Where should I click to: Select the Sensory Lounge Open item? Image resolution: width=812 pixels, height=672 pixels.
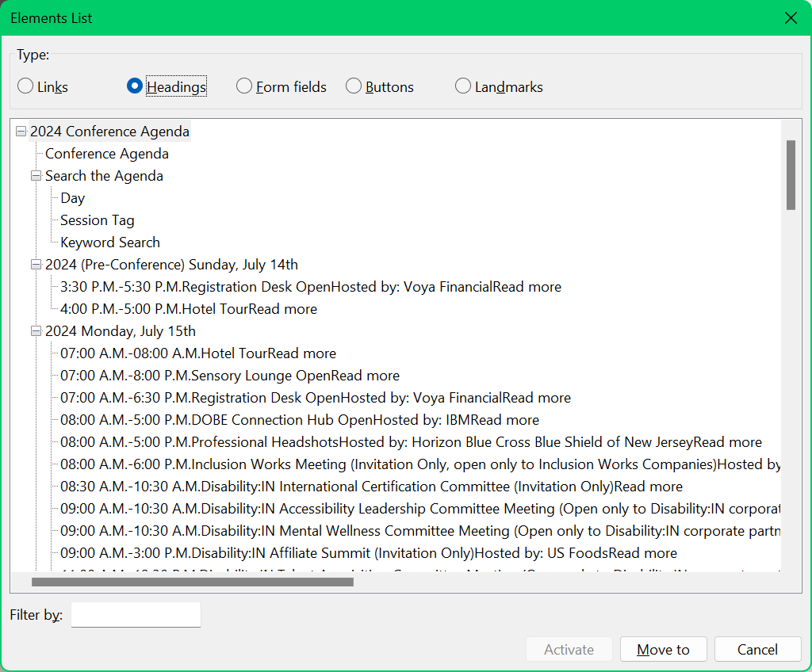pos(230,376)
